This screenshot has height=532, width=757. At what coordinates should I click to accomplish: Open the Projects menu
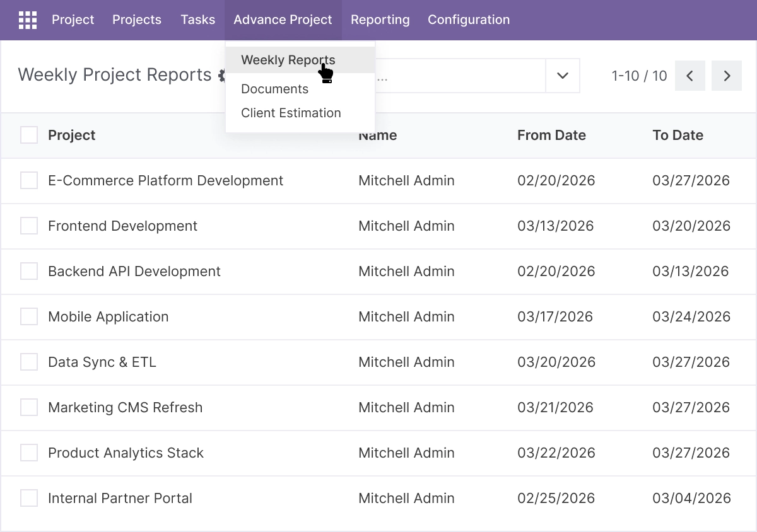point(137,20)
